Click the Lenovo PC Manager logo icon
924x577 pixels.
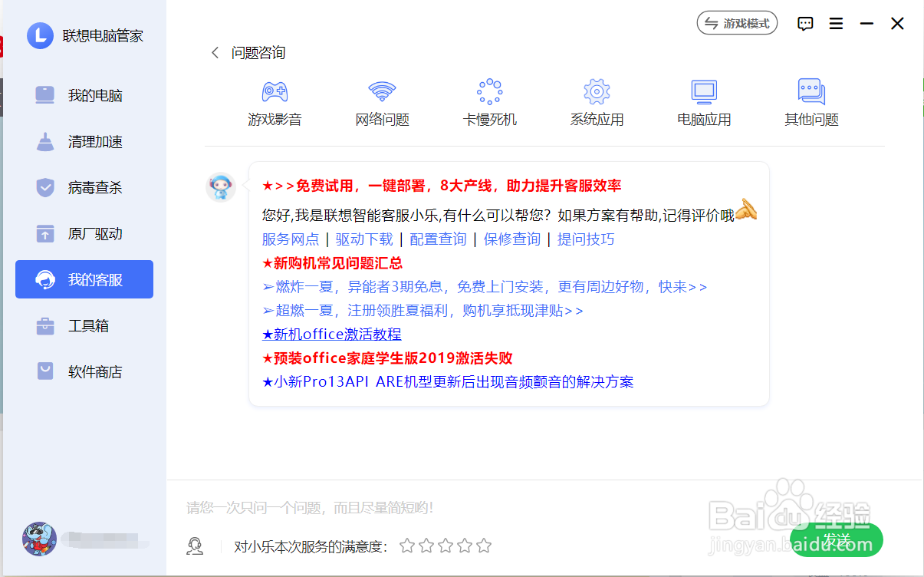tap(40, 35)
